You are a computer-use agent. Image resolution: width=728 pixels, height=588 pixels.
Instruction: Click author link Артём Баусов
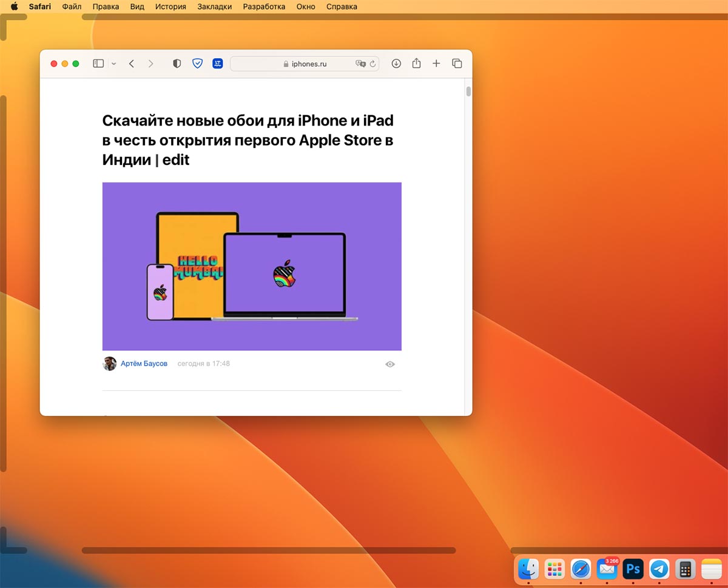pyautogui.click(x=144, y=364)
